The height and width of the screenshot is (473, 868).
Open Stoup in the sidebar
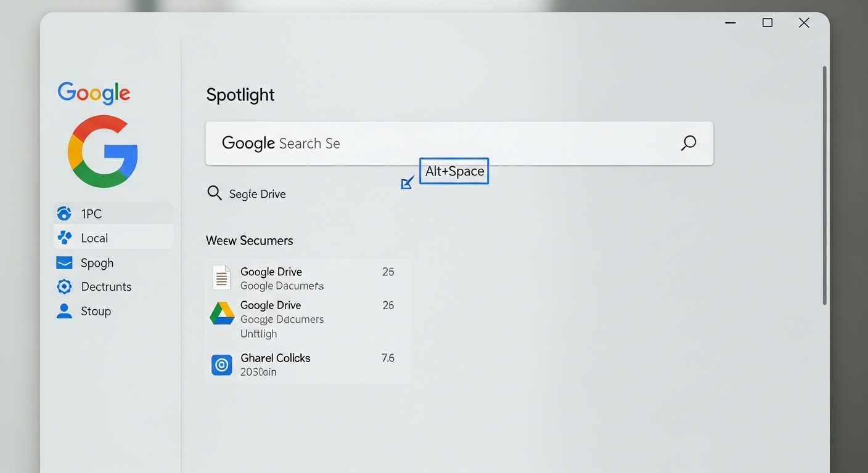tap(113, 311)
